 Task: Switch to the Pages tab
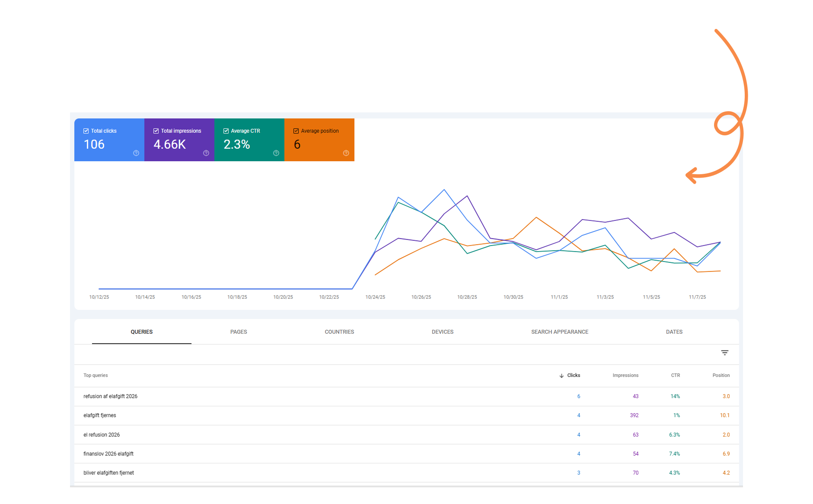pos(239,332)
